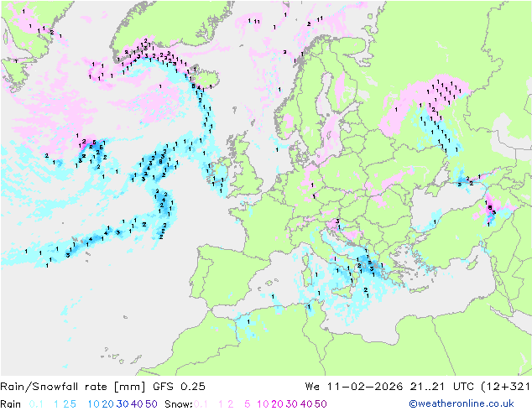Click the 'Rain' legend label
Screen dimensions: 532x411
tap(11, 404)
